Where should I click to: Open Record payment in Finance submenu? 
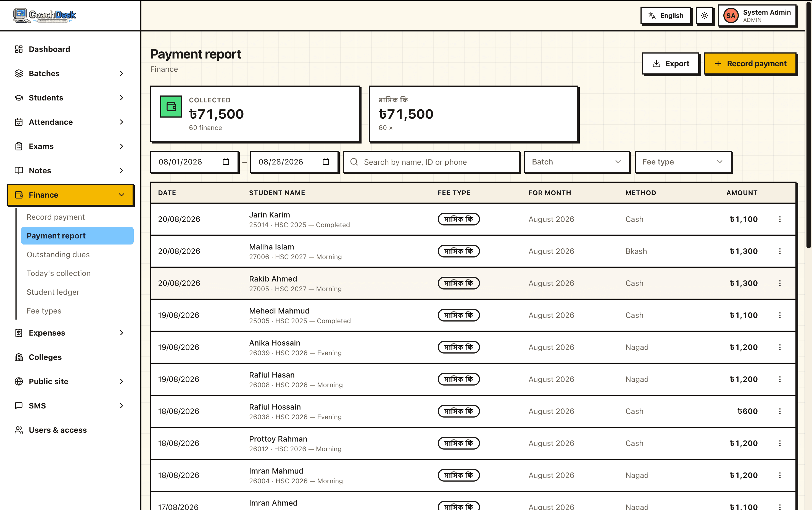56,217
